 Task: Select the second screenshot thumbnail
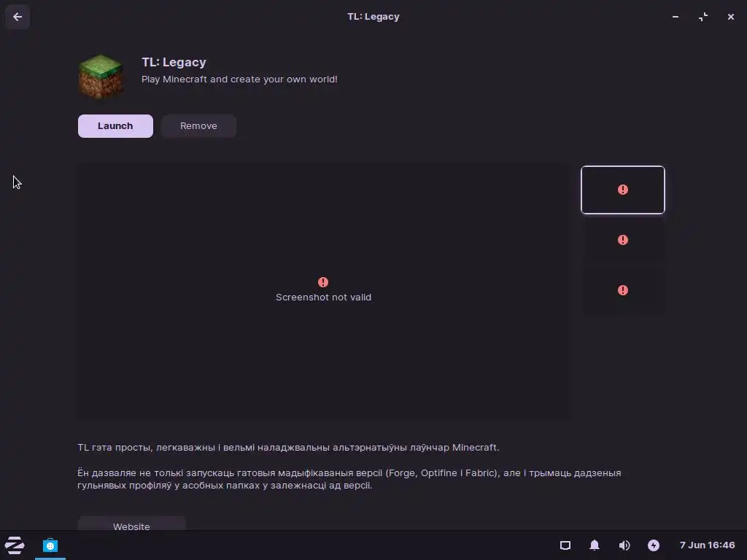pos(623,240)
